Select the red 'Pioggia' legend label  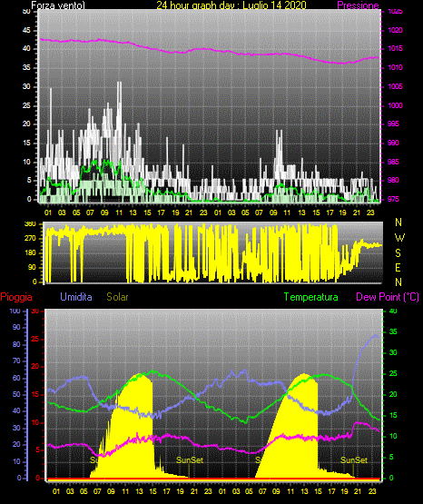(16, 297)
